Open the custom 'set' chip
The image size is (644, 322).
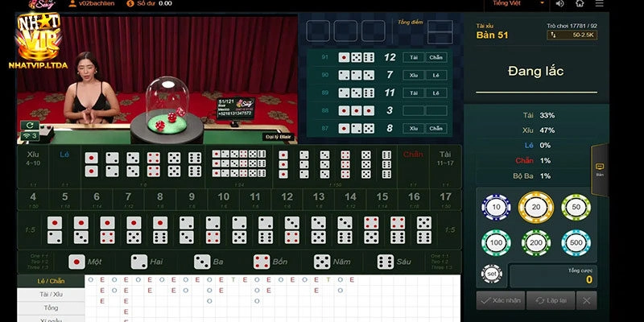pos(490,275)
